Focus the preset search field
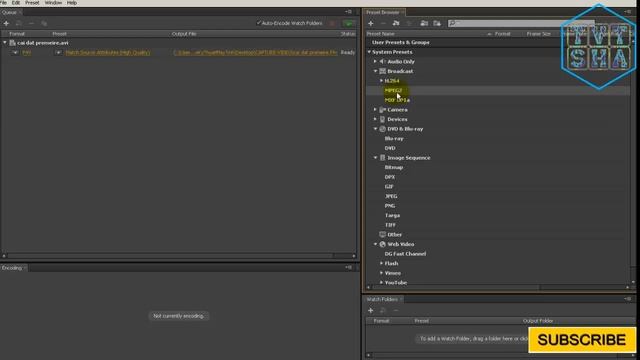Viewport: 640px width, 360px height. pos(520,23)
